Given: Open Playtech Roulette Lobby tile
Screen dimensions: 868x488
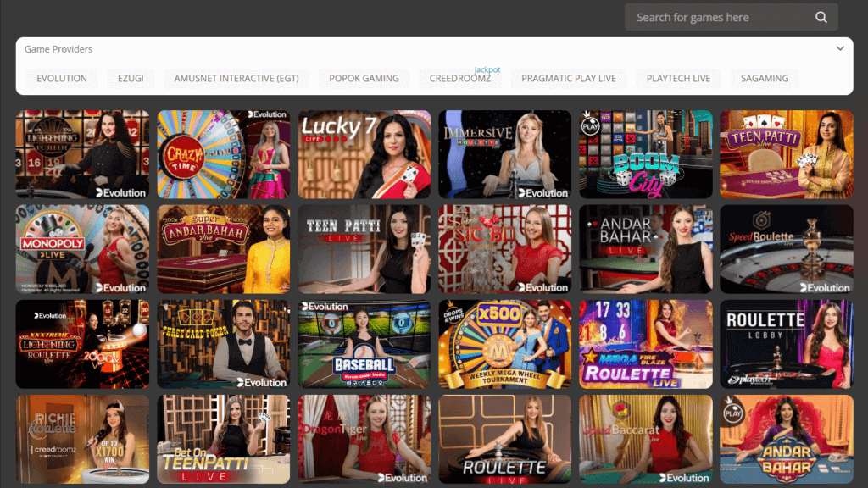Looking at the screenshot, I should point(786,344).
